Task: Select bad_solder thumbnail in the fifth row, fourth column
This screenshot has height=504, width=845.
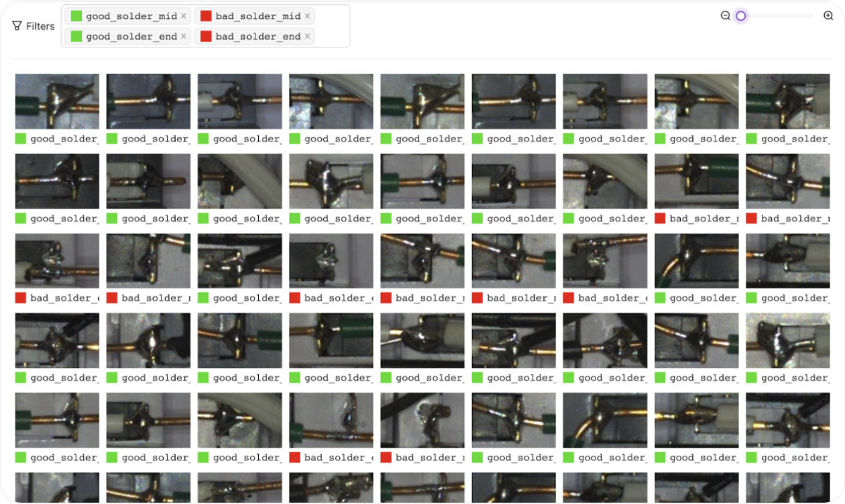Action: click(x=331, y=420)
